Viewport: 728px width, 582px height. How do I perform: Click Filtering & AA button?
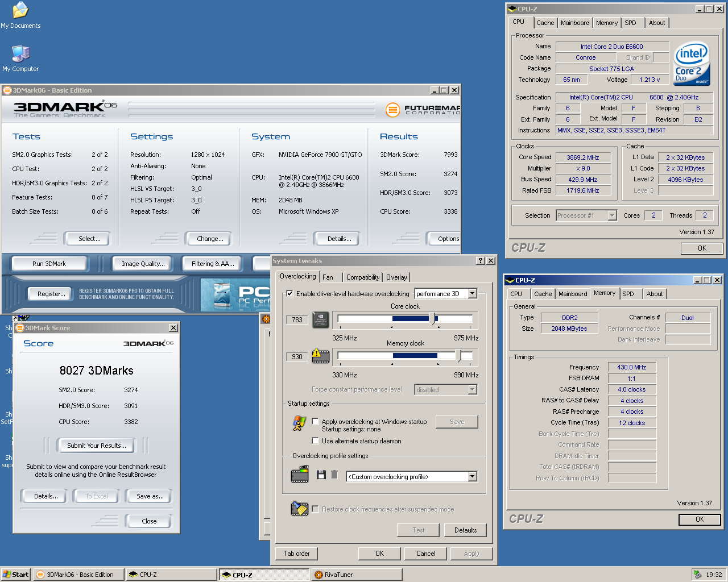(x=213, y=264)
